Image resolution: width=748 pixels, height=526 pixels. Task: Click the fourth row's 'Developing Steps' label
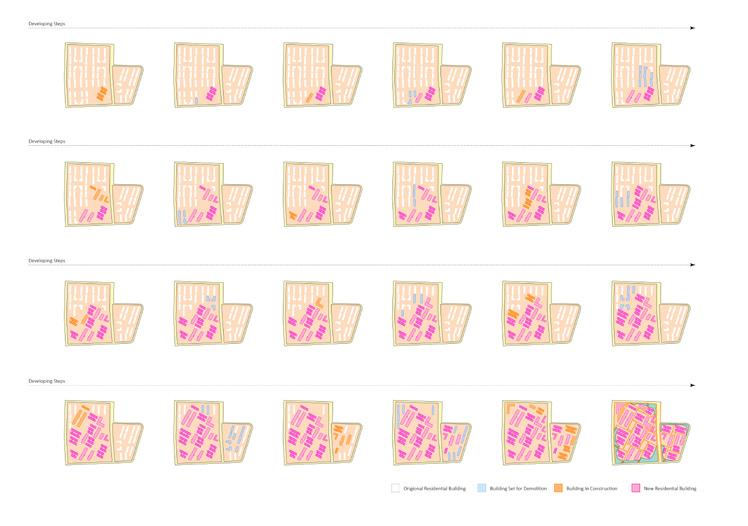click(x=47, y=381)
